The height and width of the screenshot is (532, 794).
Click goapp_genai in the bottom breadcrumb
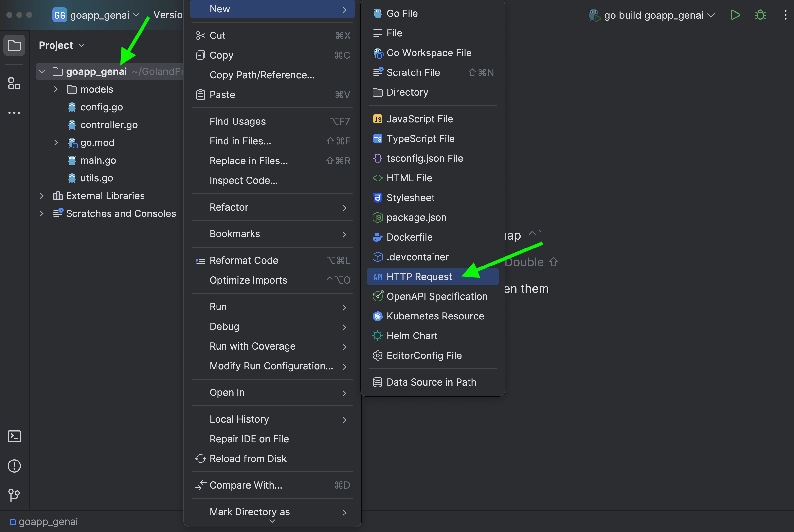click(x=48, y=521)
